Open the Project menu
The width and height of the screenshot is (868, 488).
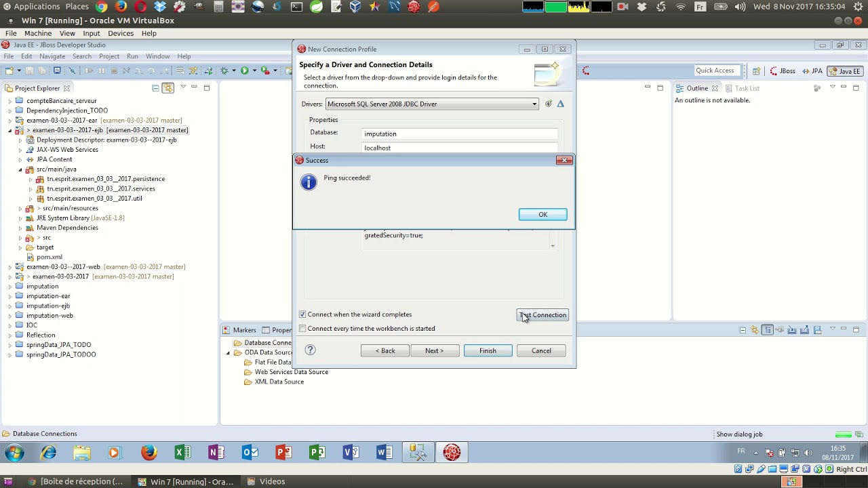109,56
